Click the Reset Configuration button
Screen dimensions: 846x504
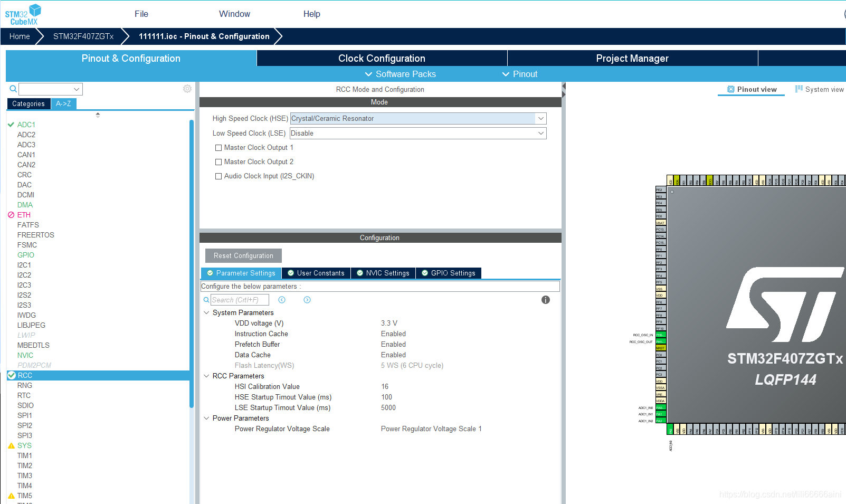[243, 255]
